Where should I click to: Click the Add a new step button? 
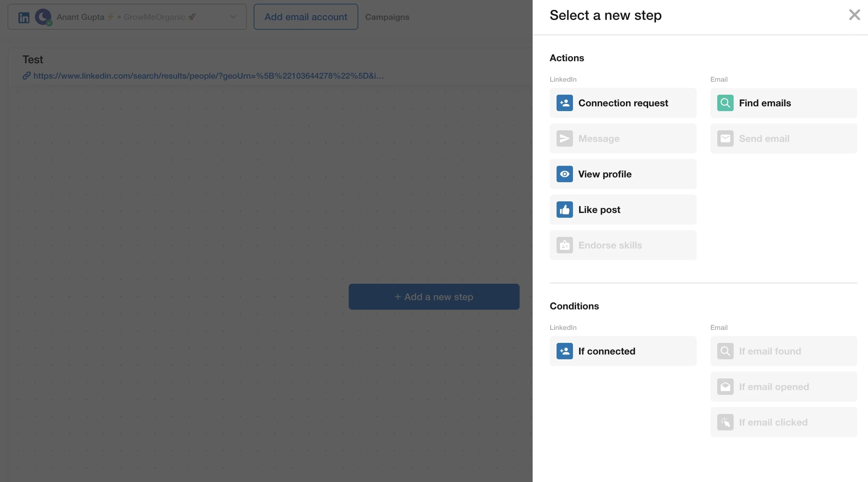(x=433, y=297)
